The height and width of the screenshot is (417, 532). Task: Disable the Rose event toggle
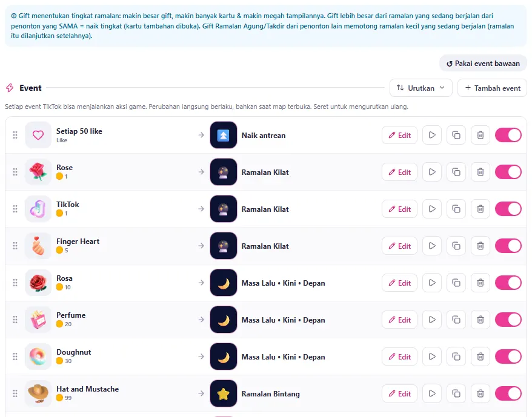click(x=508, y=172)
